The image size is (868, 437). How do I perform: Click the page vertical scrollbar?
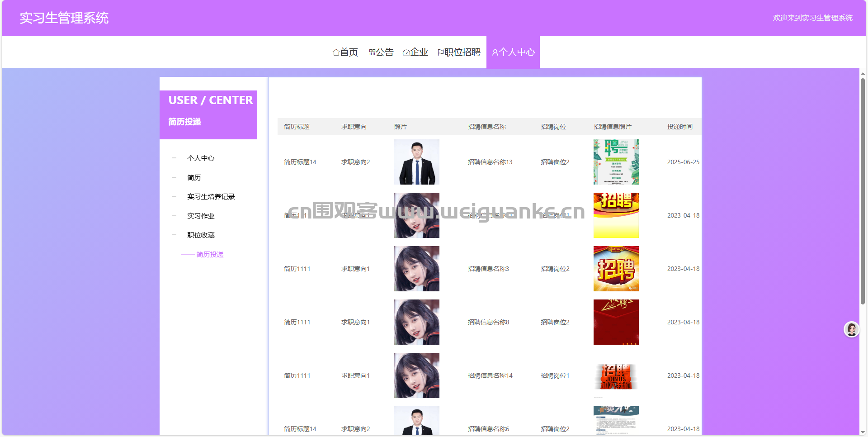(x=863, y=191)
